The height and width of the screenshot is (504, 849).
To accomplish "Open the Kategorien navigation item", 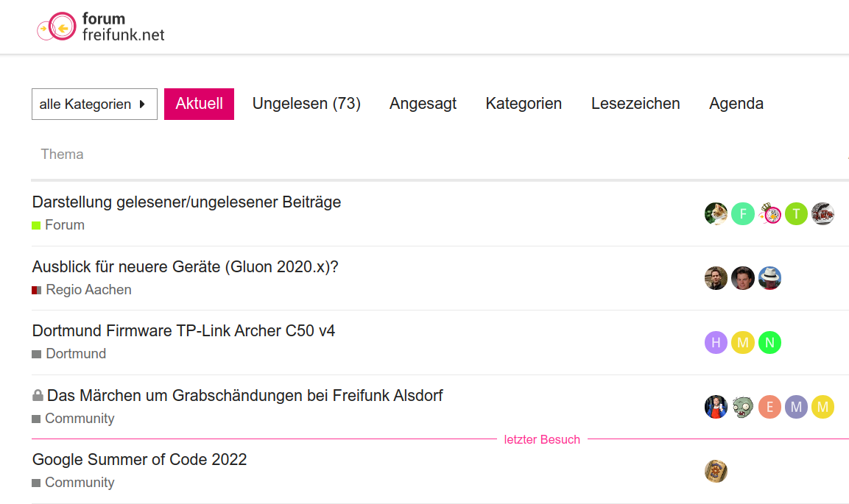I will click(x=524, y=104).
